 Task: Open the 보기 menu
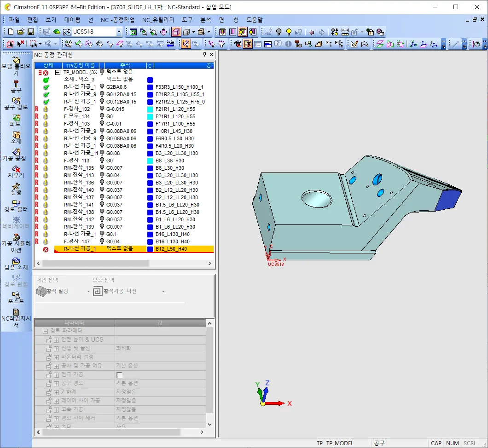(51, 20)
